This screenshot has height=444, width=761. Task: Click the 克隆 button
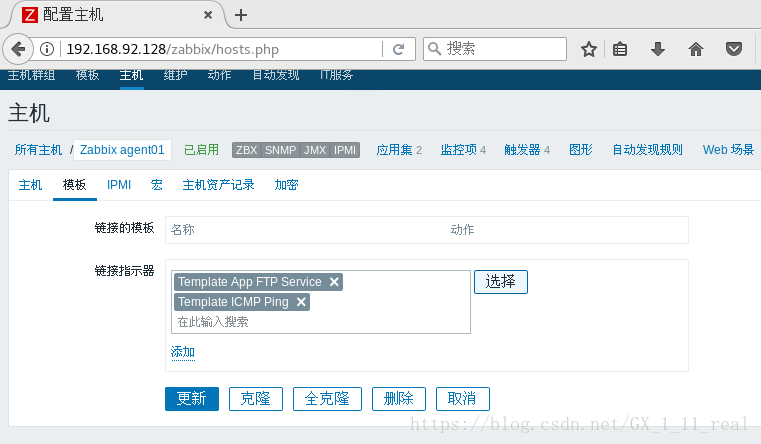pos(256,399)
